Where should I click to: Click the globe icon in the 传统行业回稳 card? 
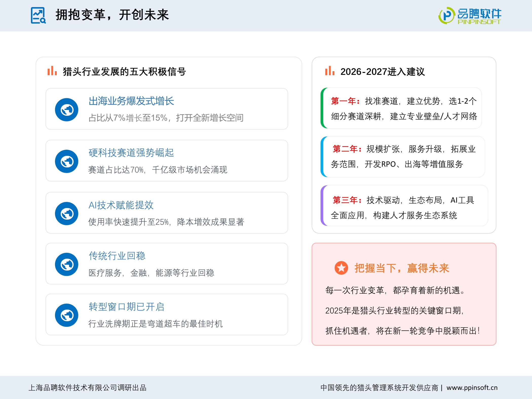coord(67,264)
